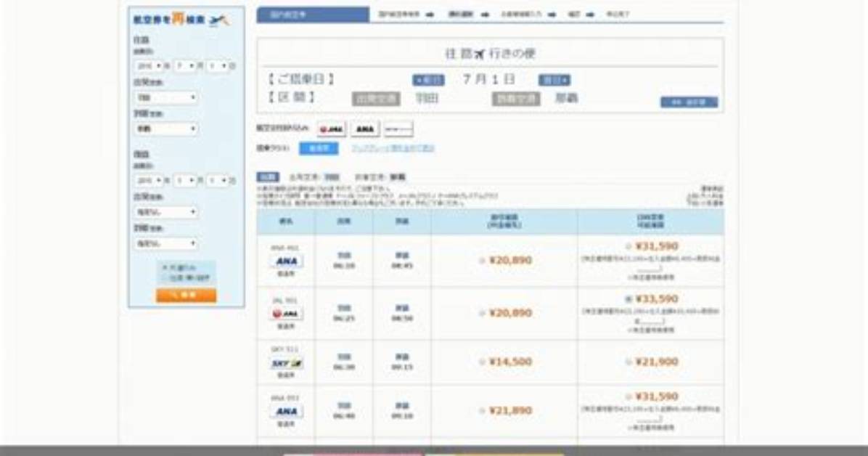
Task: Open the outbound day dropdown
Action: point(217,66)
